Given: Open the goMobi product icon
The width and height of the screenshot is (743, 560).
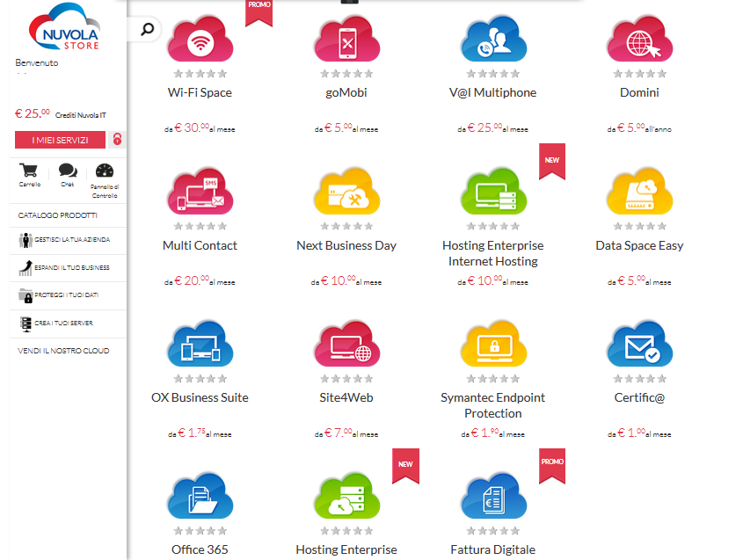Looking at the screenshot, I should point(346,40).
